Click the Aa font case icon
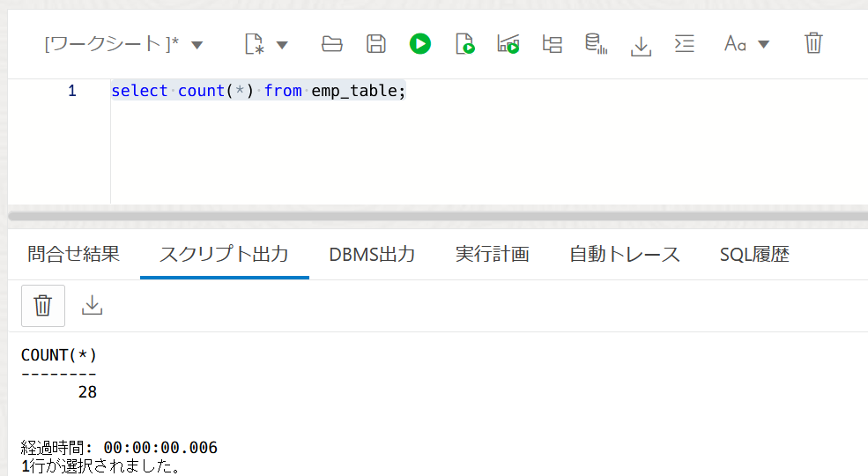The height and width of the screenshot is (476, 868). point(735,44)
